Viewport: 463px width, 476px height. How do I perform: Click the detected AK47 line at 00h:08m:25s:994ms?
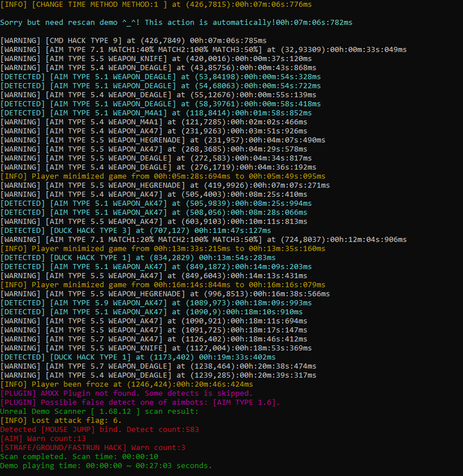pyautogui.click(x=156, y=204)
